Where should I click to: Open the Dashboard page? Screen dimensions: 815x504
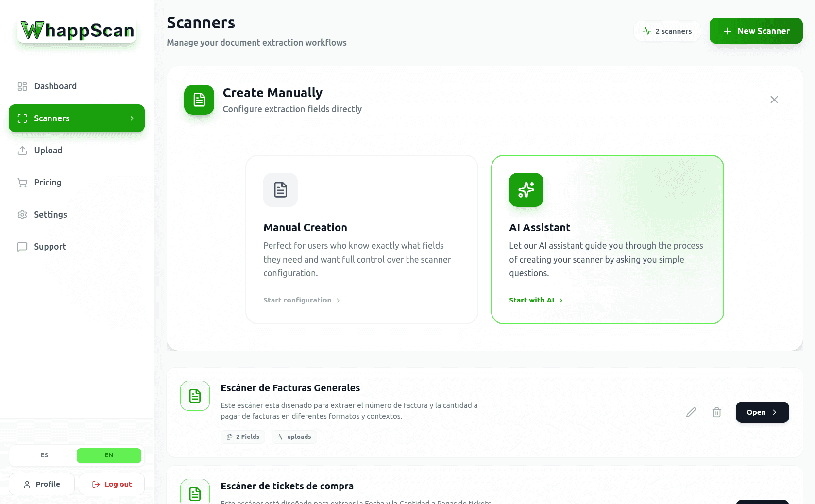pos(55,86)
